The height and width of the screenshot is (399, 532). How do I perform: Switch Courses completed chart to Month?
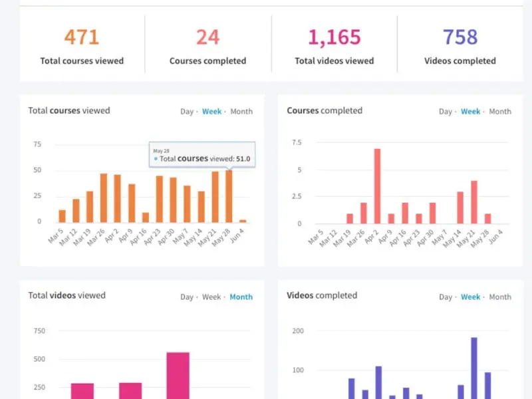pos(500,112)
